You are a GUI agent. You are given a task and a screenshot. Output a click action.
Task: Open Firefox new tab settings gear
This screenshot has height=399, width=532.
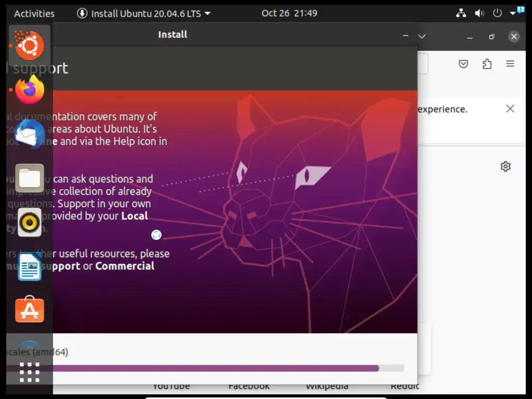coord(506,166)
